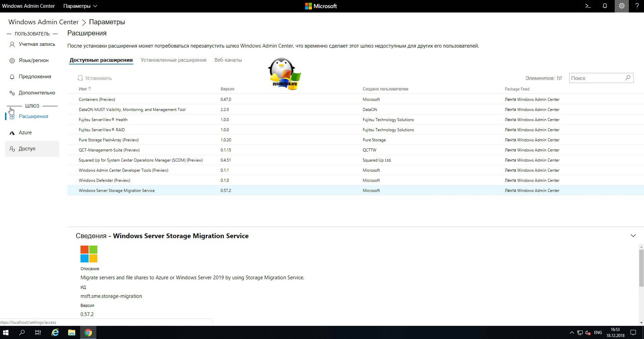Screen dimensions: 644x339
Task: Click the network tray icon
Action: point(580,333)
